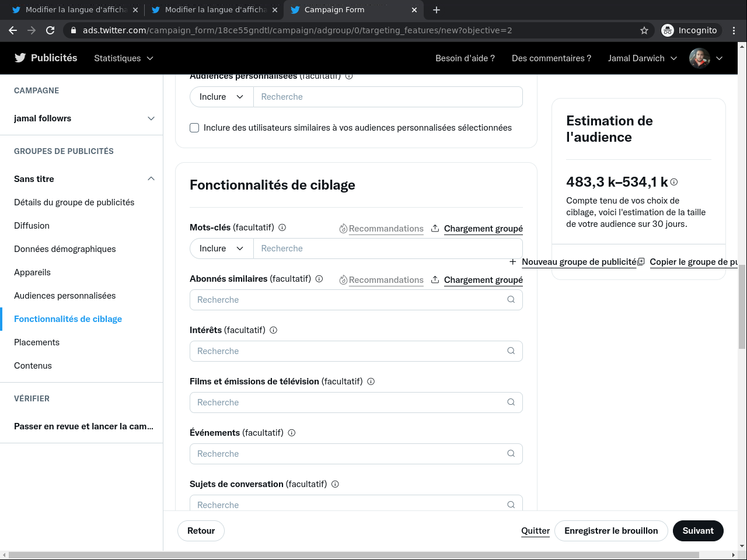Viewport: 747px width, 560px height.
Task: Click the Retour button
Action: pyautogui.click(x=201, y=531)
